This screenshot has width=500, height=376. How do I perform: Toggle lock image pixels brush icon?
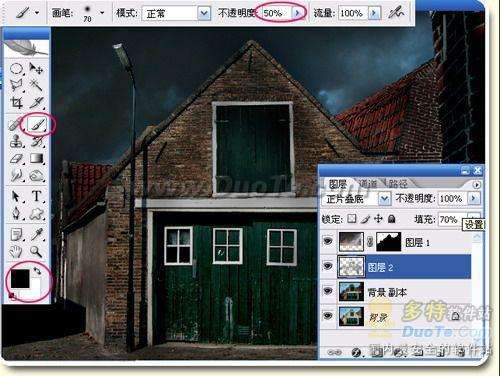[366, 219]
